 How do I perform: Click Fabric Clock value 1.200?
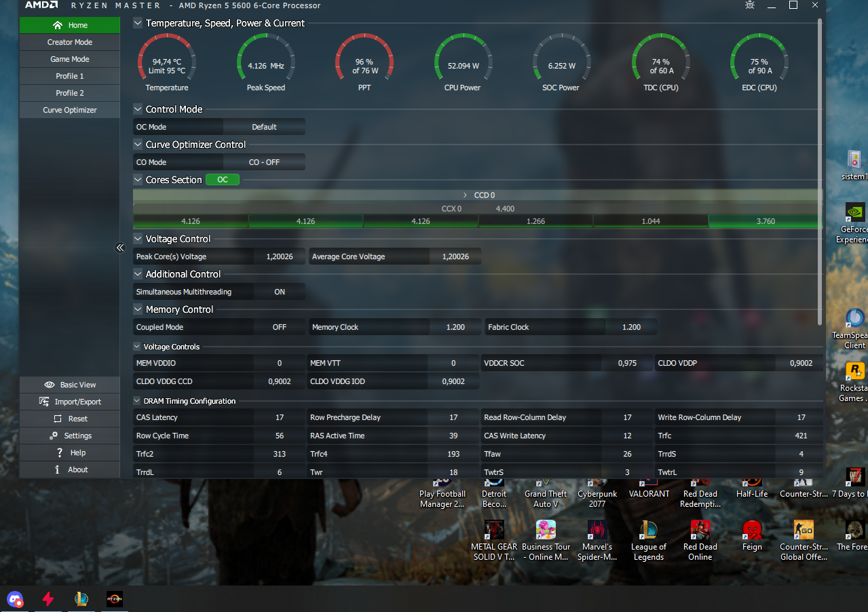631,327
